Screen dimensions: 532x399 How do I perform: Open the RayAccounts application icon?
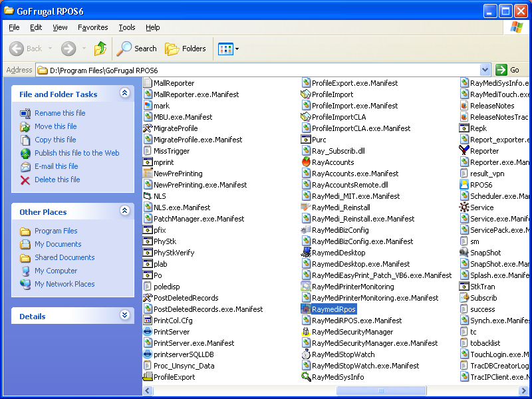click(306, 162)
